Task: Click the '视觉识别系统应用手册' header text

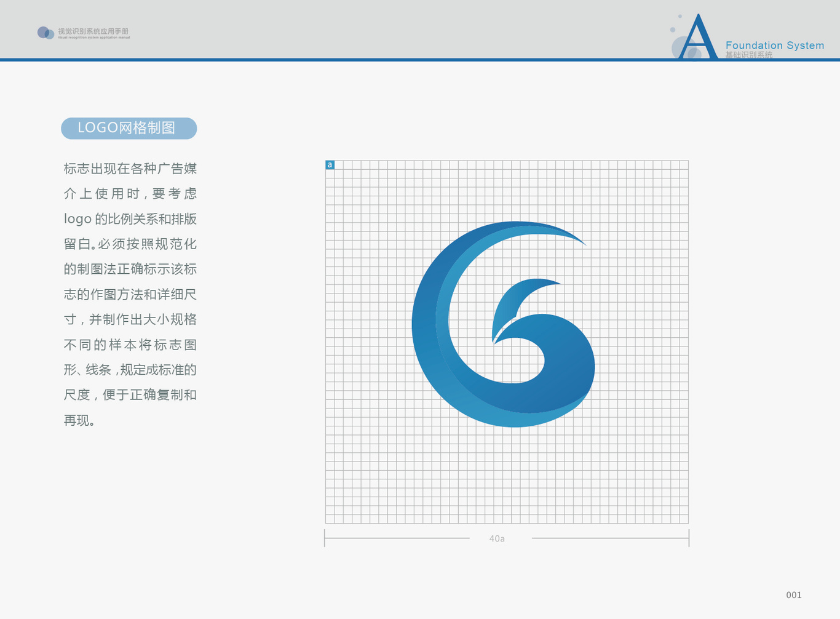Action: (93, 31)
